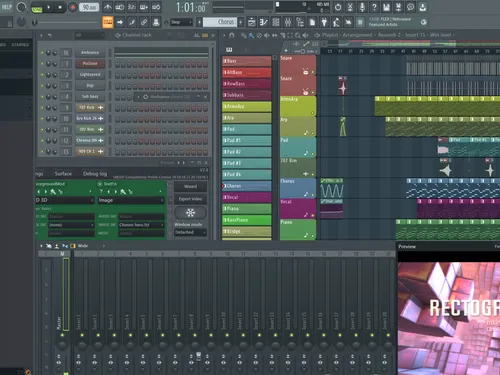
Task: Toggle the Ambiance channel mute LED
Action: click(42, 53)
